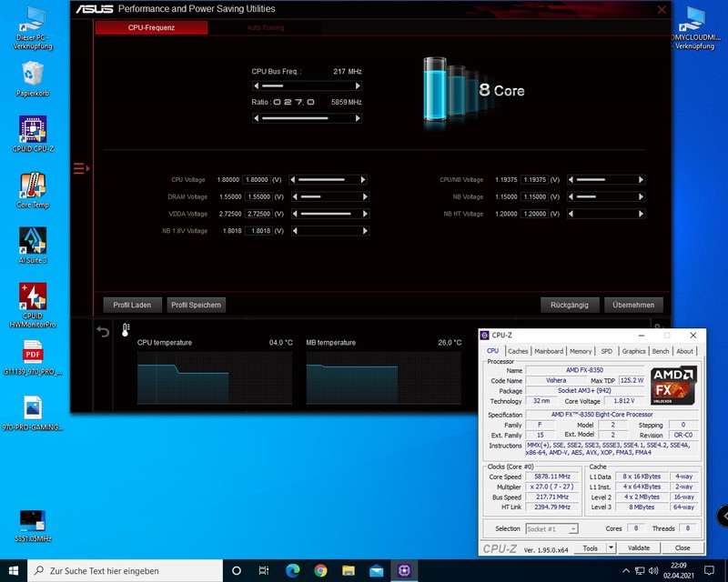Viewport: 728px width, 582px height.
Task: Increase CPU Bus Freq with right arrow
Action: (359, 85)
